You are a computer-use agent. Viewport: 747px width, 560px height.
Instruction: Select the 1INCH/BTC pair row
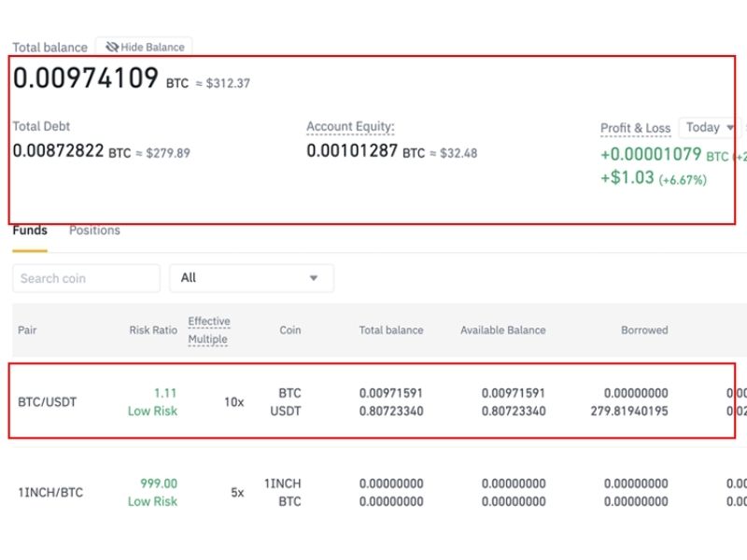pyautogui.click(x=380, y=493)
